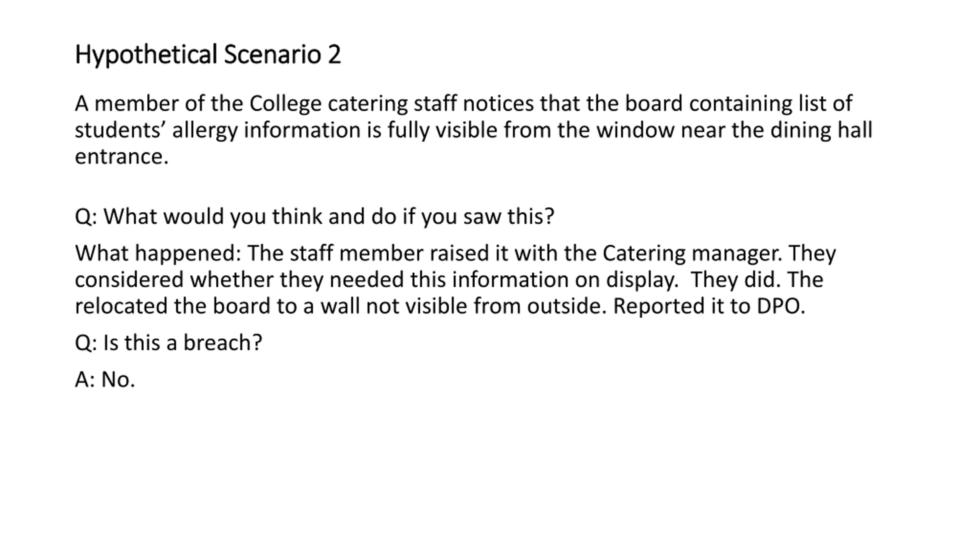Click the answer line 'A: No.'
This screenshot has height=551, width=980.
pyautogui.click(x=105, y=380)
